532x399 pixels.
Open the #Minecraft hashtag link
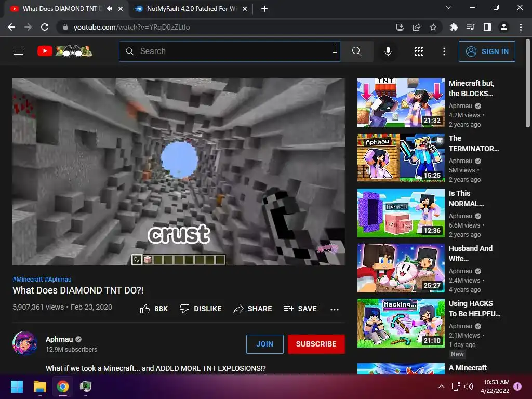28,279
